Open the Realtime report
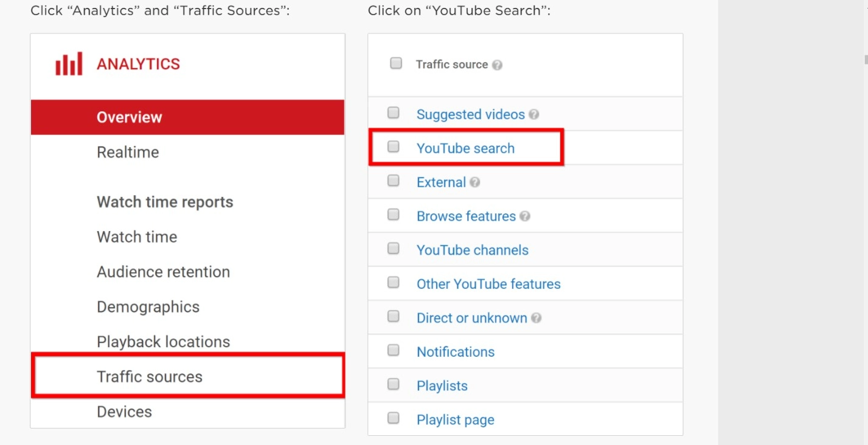This screenshot has width=868, height=445. pos(128,152)
